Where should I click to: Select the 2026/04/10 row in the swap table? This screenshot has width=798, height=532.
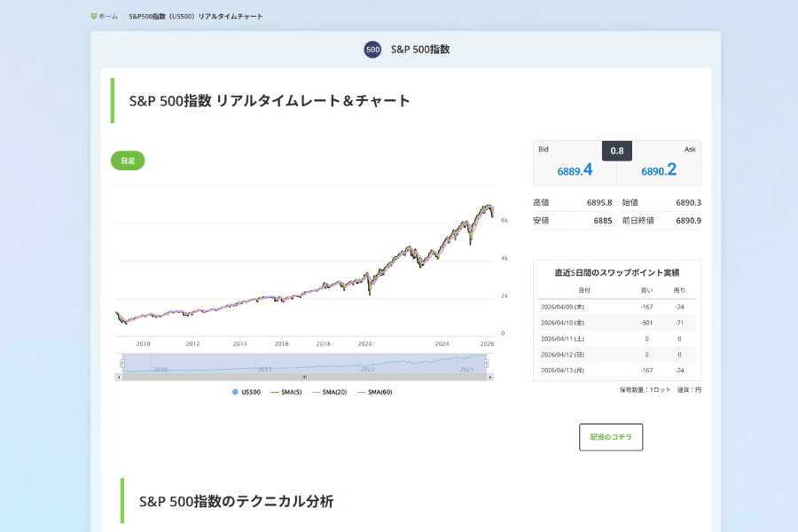coord(614,324)
